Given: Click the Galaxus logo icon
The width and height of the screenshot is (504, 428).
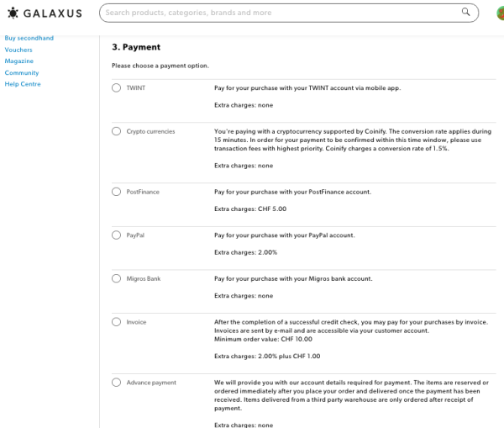Looking at the screenshot, I should 13,13.
